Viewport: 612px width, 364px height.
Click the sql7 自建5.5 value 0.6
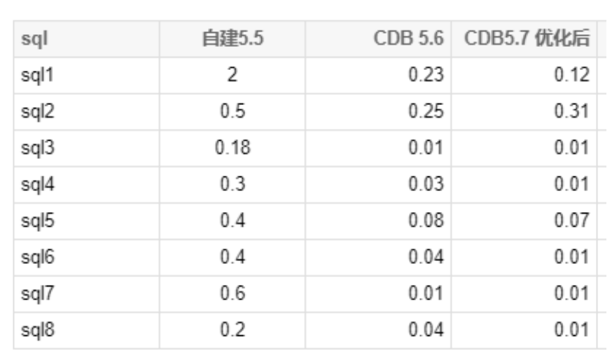click(x=232, y=293)
